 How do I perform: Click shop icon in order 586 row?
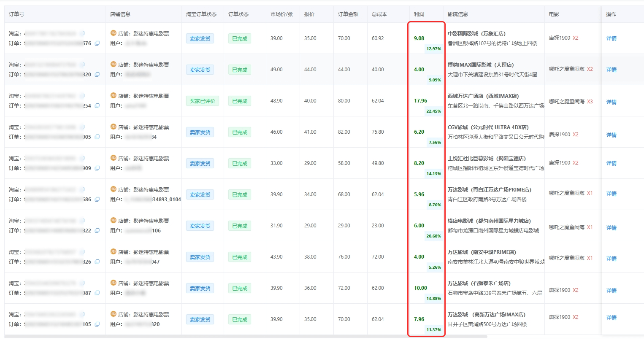click(x=113, y=189)
